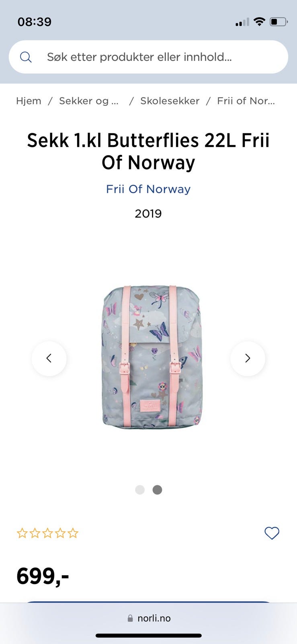Tap the butterfly backpack product image
This screenshot has width=297, height=644.
[x=152, y=357]
